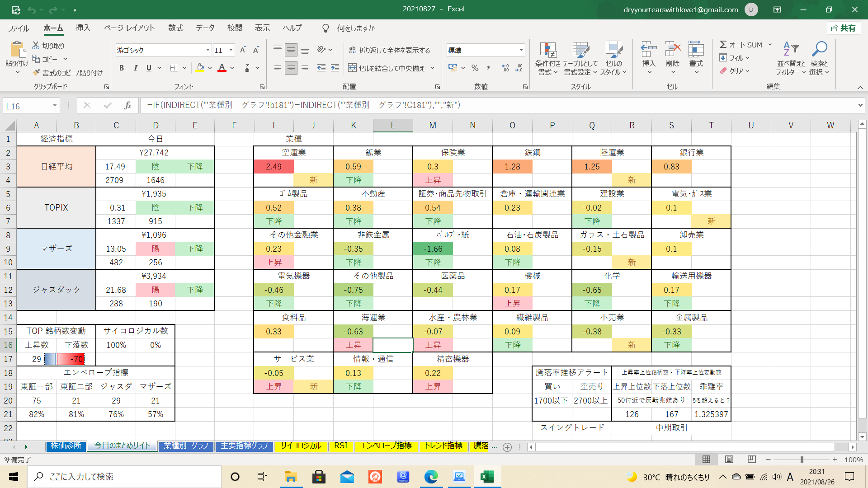Viewport: 868px width, 488px height.
Task: Click the Borders icon in font group
Action: [x=175, y=68]
